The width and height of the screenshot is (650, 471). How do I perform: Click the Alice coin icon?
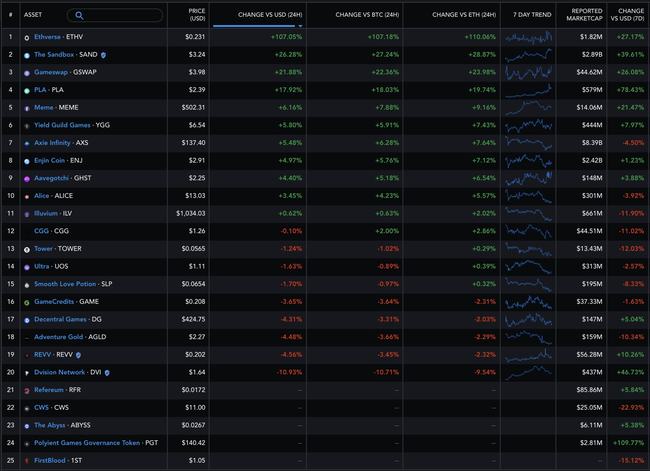tap(27, 197)
